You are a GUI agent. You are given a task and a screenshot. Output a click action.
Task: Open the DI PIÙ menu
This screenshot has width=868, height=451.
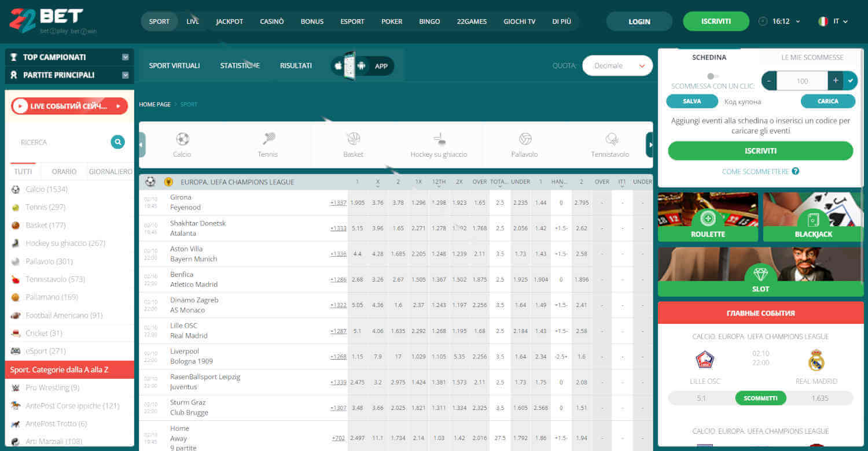pos(561,21)
